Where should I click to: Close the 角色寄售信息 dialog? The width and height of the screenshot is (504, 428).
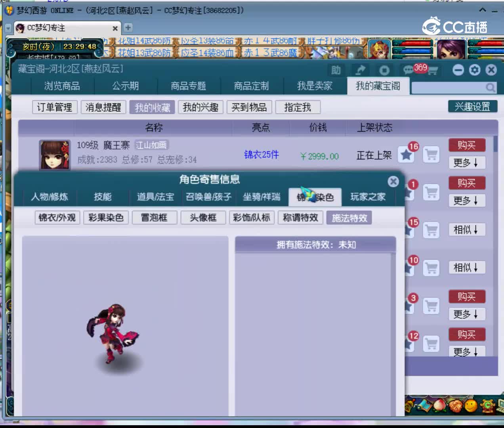pyautogui.click(x=393, y=182)
